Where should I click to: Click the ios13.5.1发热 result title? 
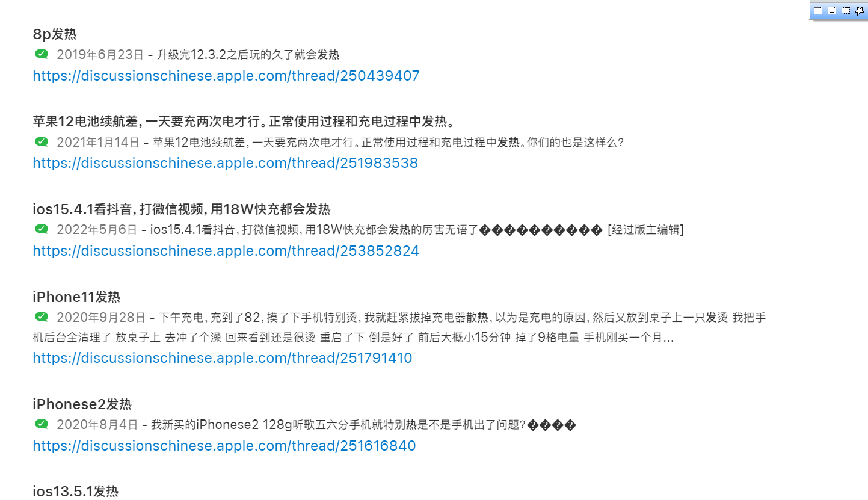76,491
